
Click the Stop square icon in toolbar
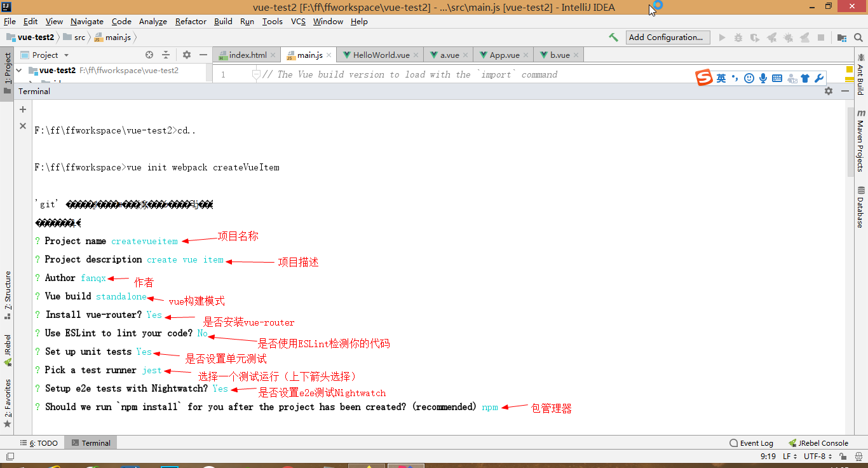click(821, 38)
